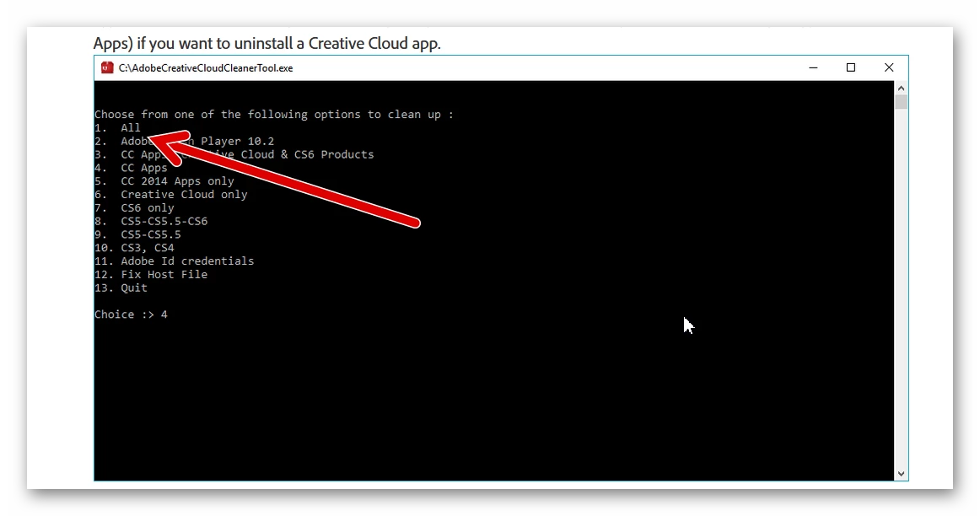The width and height of the screenshot is (980, 516).
Task: Click option '13. Quit'
Action: 121,288
